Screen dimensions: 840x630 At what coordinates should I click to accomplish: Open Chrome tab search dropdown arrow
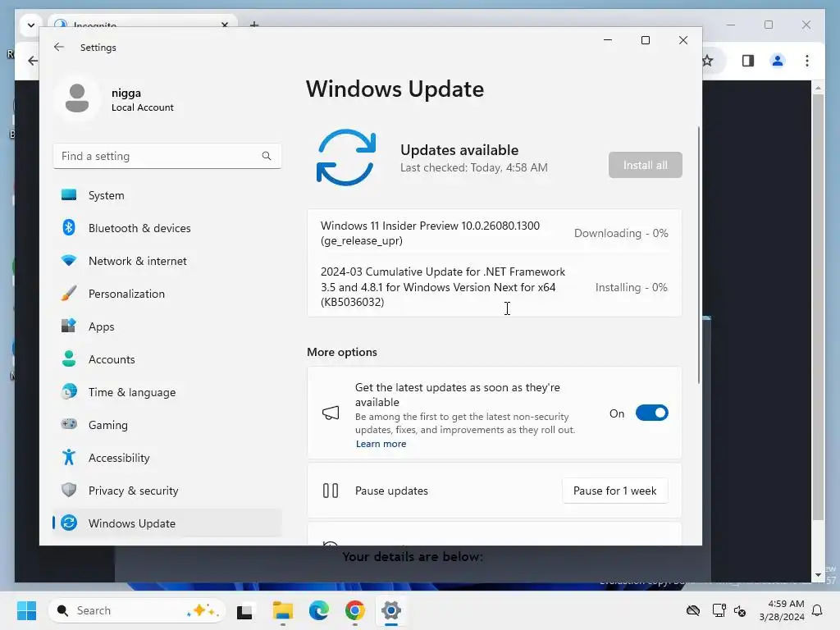tap(30, 25)
